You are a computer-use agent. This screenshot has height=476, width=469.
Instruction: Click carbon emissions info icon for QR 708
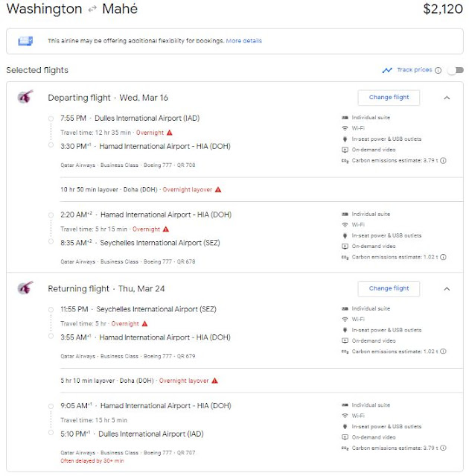(x=444, y=160)
